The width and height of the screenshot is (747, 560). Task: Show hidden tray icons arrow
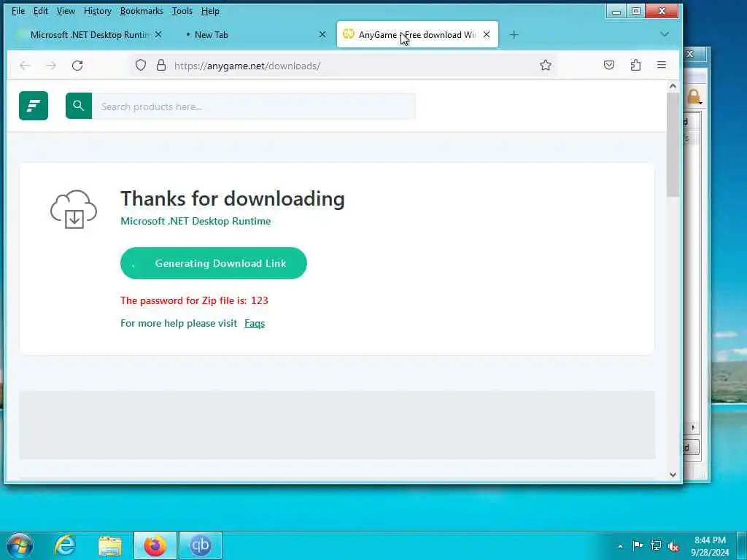coord(620,546)
